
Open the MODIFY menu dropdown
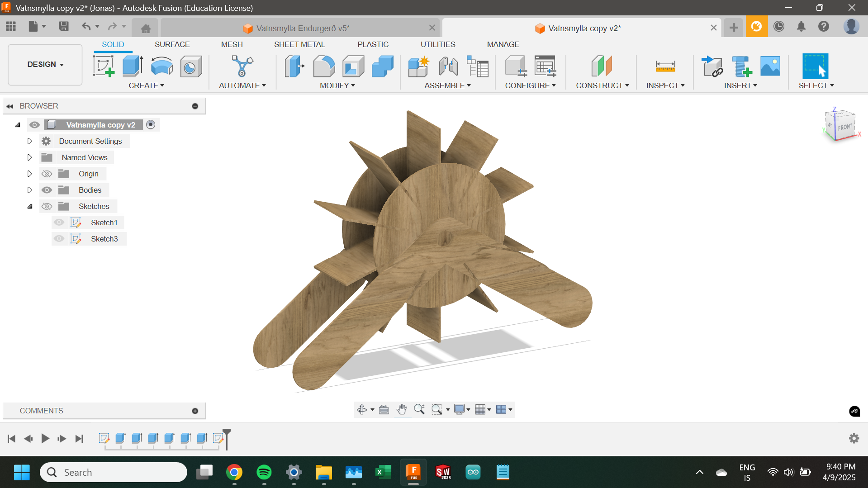pyautogui.click(x=337, y=85)
